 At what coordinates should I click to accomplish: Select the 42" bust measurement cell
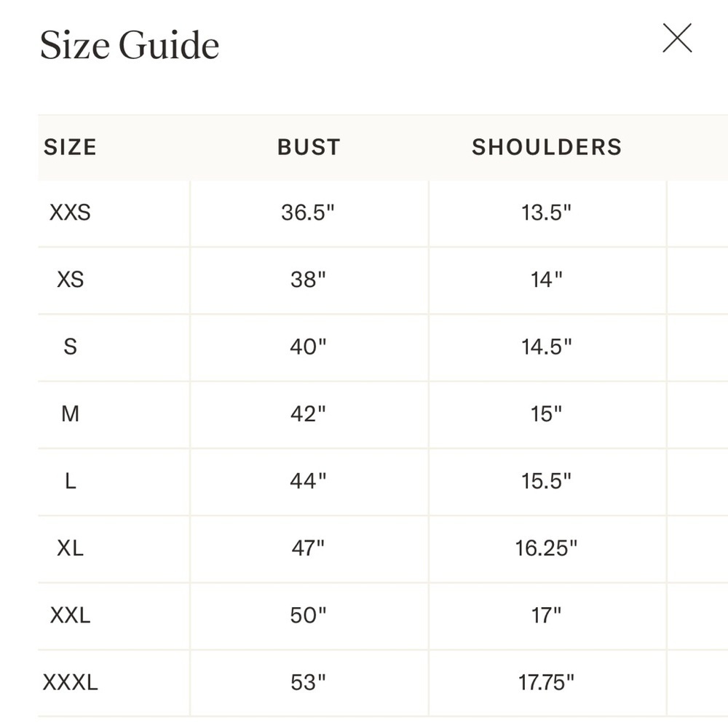pos(309,415)
